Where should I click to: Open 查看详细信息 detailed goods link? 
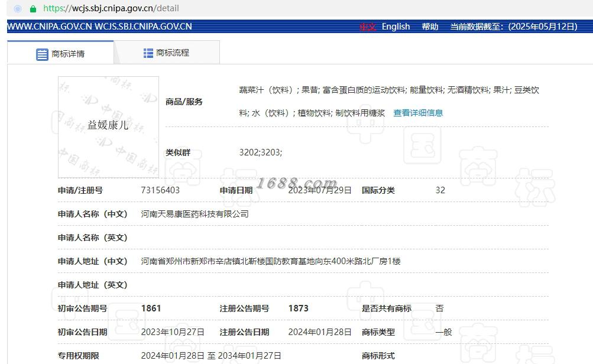click(418, 113)
